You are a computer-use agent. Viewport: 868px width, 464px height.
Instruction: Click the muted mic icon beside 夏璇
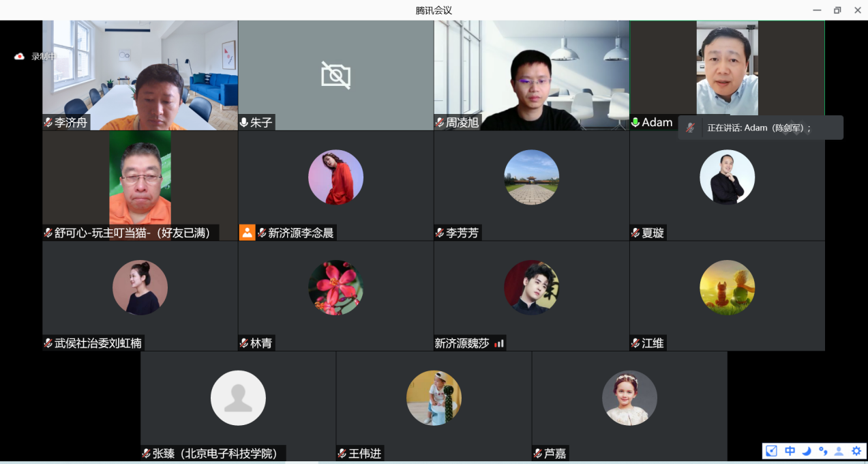(635, 233)
